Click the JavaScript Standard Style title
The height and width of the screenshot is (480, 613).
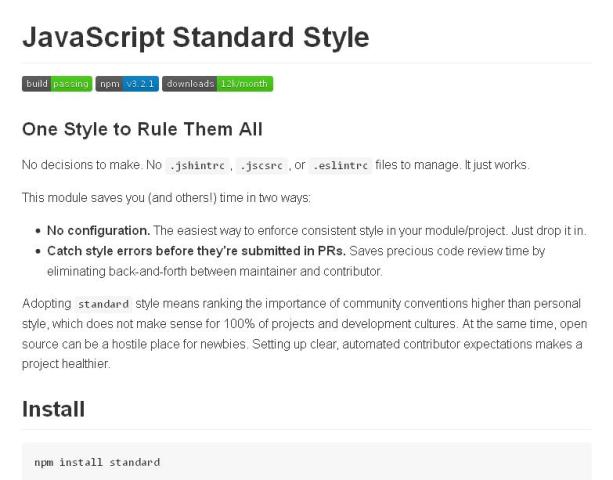[196, 38]
